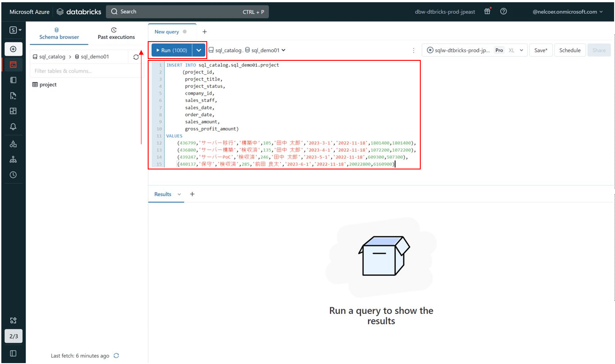Image resolution: width=615 pixels, height=364 pixels.
Task: Click the Schedule button
Action: pyautogui.click(x=570, y=51)
